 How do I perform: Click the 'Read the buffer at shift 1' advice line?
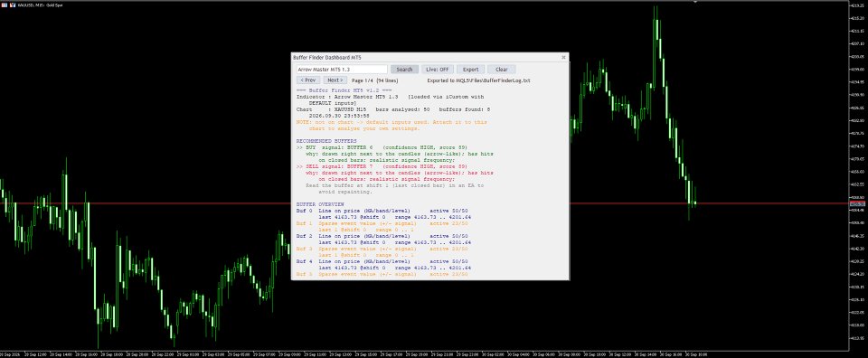394,186
